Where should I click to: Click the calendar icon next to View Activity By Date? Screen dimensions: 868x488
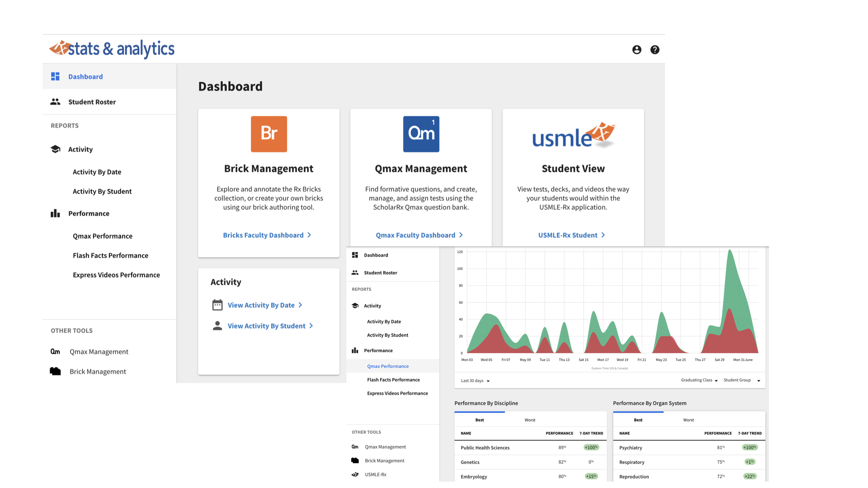(217, 305)
